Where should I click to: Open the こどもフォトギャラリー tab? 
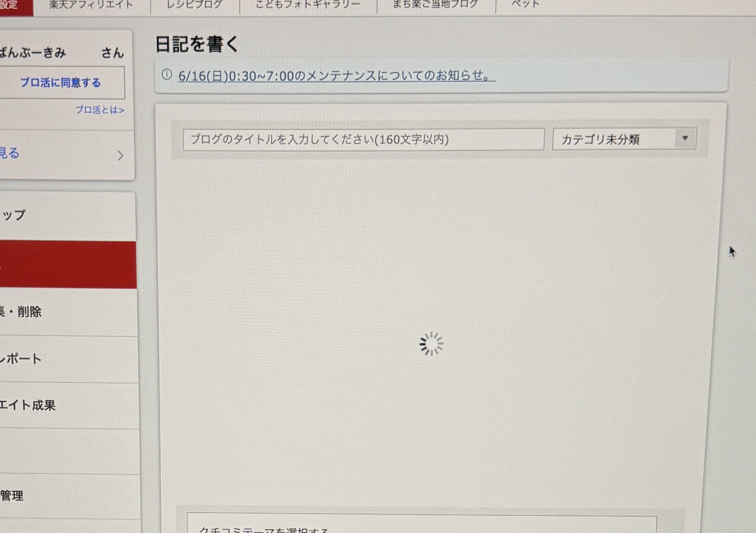point(308,5)
